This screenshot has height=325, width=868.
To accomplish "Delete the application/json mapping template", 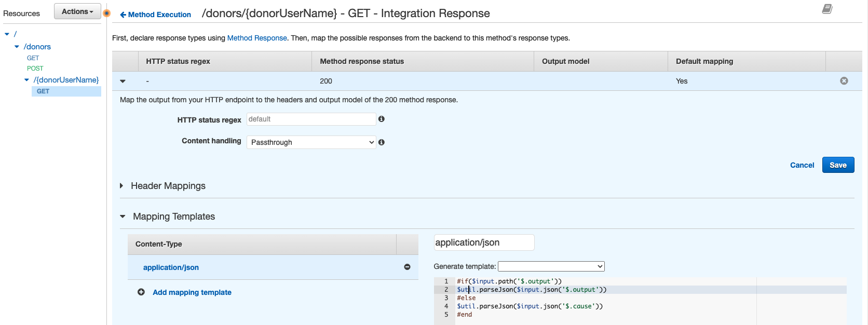I will click(407, 267).
